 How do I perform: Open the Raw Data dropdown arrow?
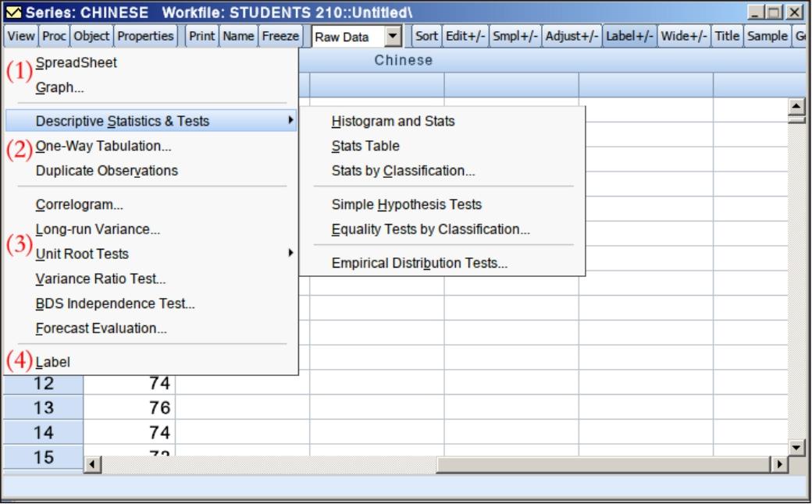click(x=394, y=37)
